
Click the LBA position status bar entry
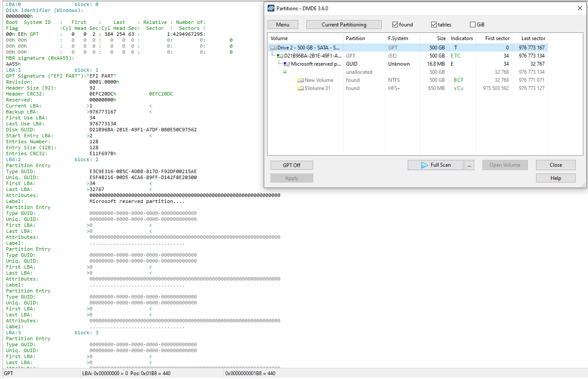click(x=126, y=373)
